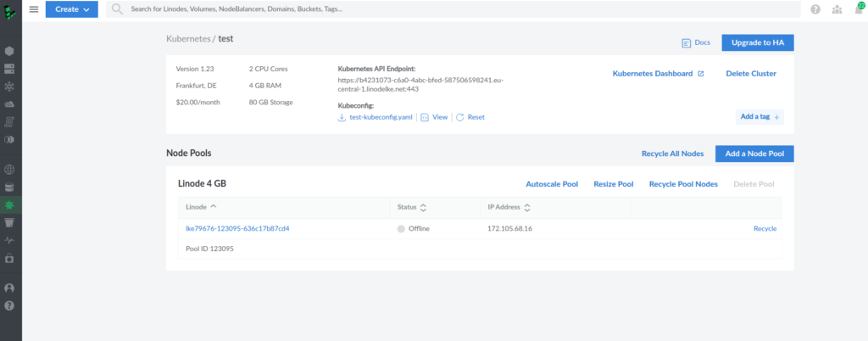This screenshot has width=868, height=341.
Task: Sort node table by Status column
Action: 412,208
